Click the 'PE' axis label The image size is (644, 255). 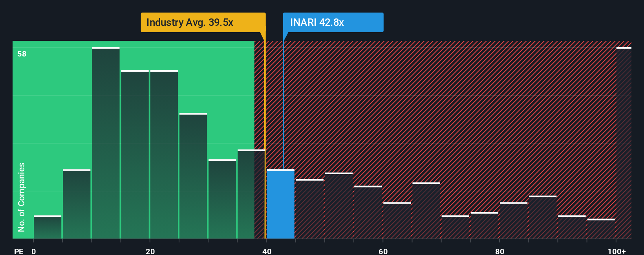click(x=18, y=251)
